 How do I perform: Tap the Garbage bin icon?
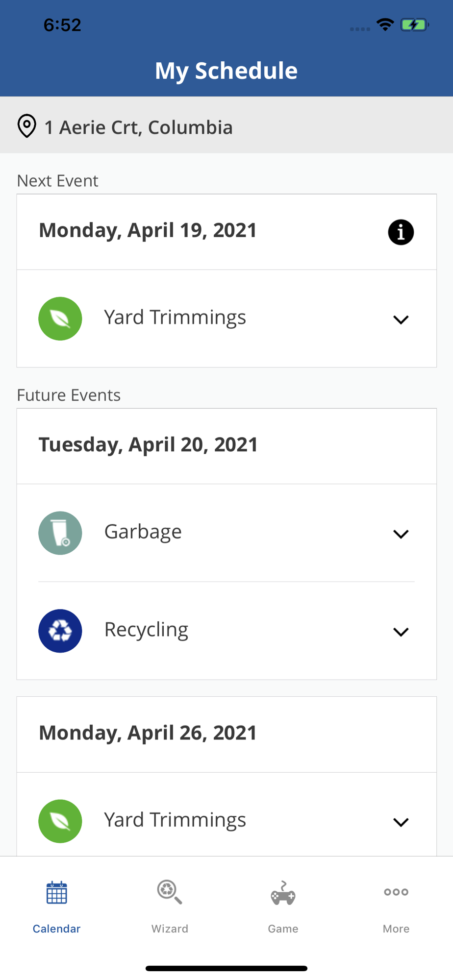pos(60,533)
